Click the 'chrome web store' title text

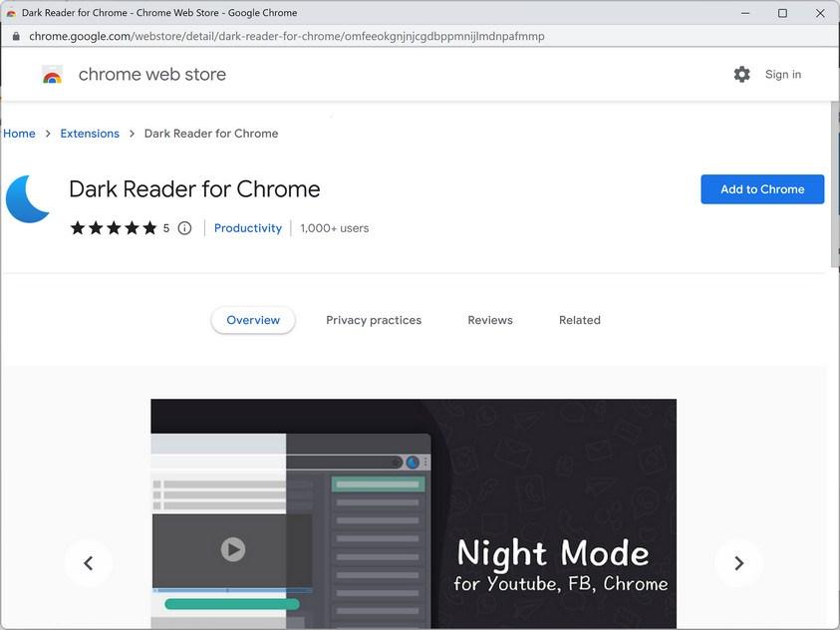point(152,75)
